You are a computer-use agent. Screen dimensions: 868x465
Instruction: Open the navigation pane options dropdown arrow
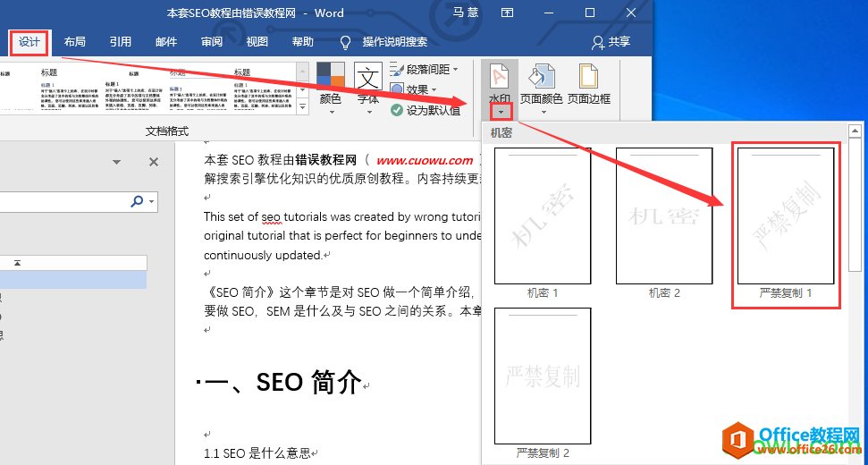(x=116, y=162)
